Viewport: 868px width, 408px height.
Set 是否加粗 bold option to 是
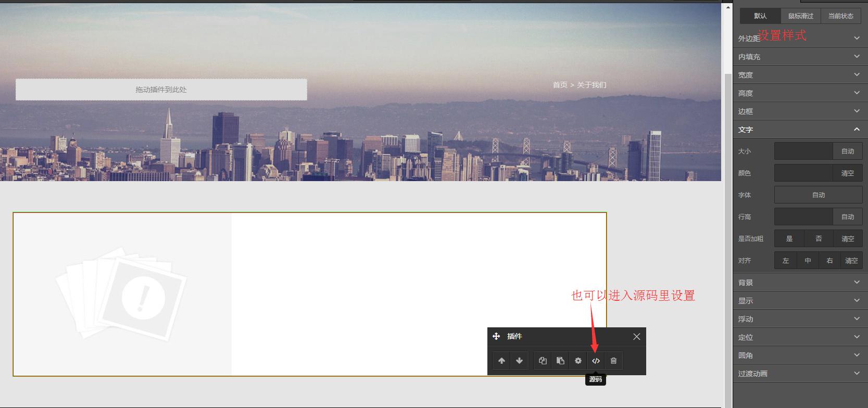click(x=789, y=239)
